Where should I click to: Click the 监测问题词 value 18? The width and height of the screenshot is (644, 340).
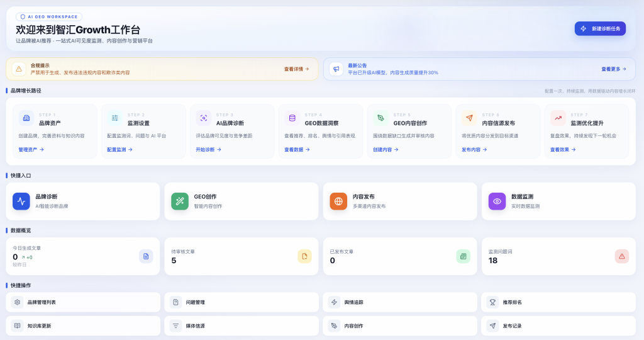click(x=493, y=261)
